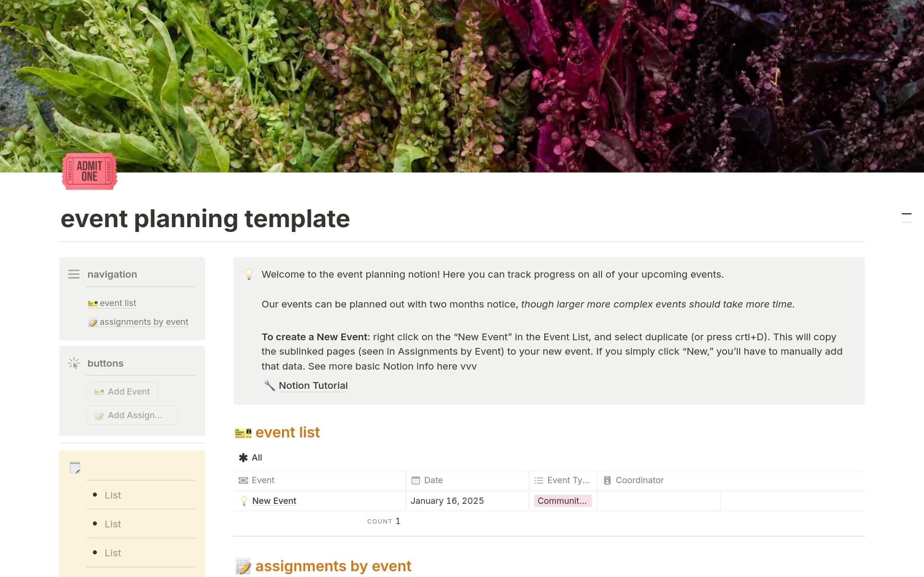Screen dimensions: 924x577
Task: Click the Add Event button
Action: coord(122,391)
